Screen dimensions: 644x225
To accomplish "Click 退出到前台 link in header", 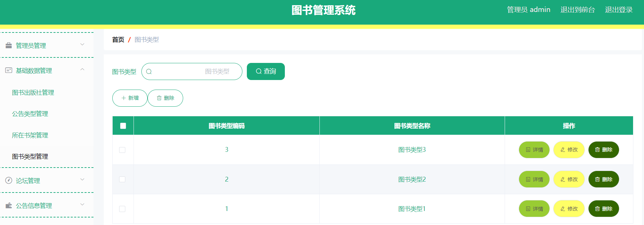I will [578, 10].
